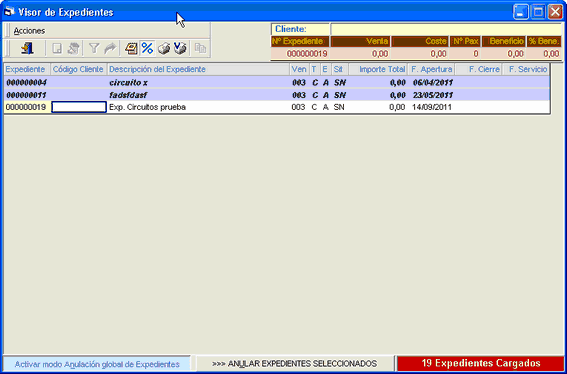Click the plain printer icon
Viewport: 567px width, 374px height.
coord(164,48)
